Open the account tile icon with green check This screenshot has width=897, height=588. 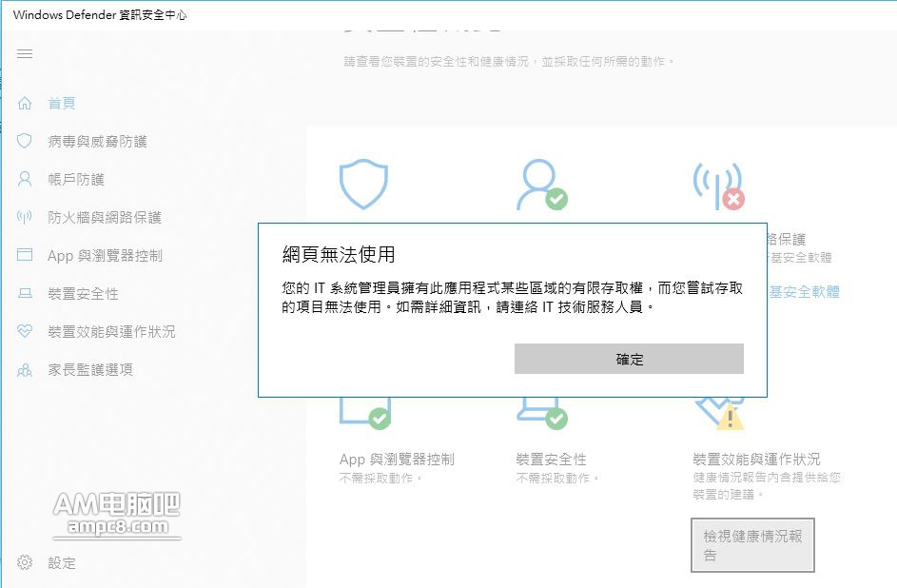coord(541,185)
